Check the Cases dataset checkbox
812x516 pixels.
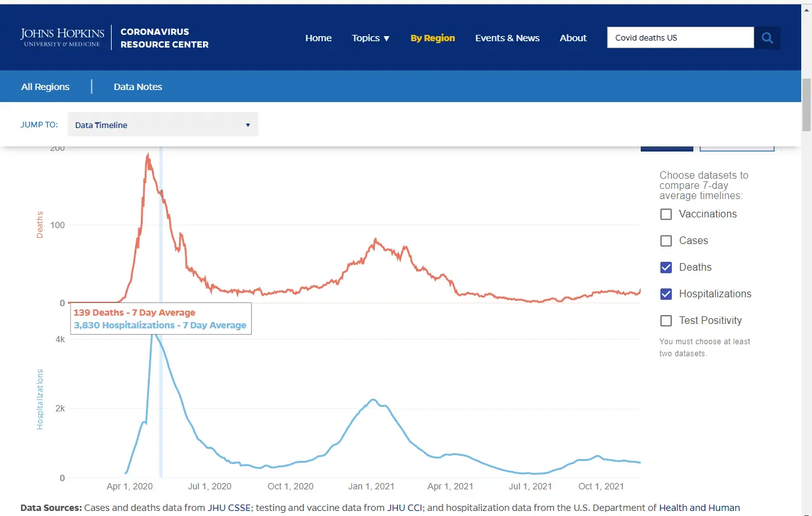click(x=666, y=241)
